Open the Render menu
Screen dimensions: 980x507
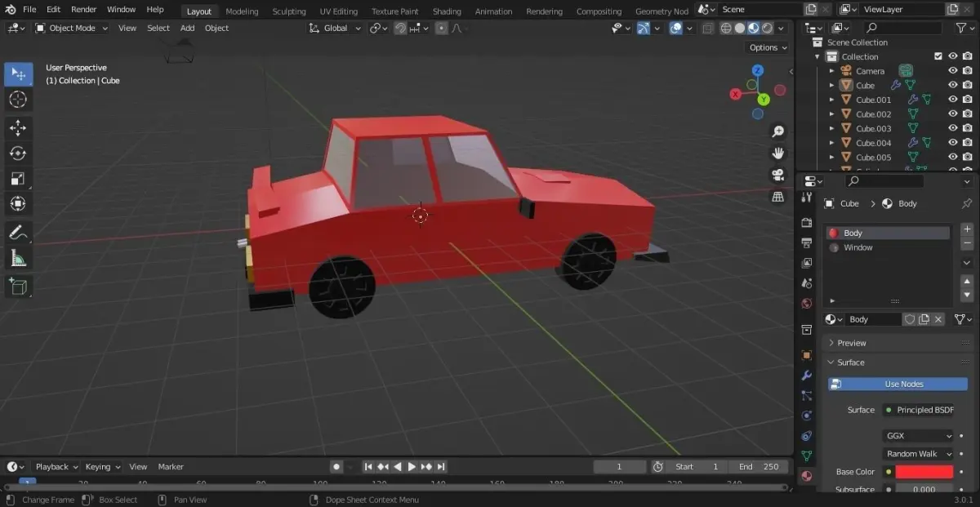click(x=83, y=9)
